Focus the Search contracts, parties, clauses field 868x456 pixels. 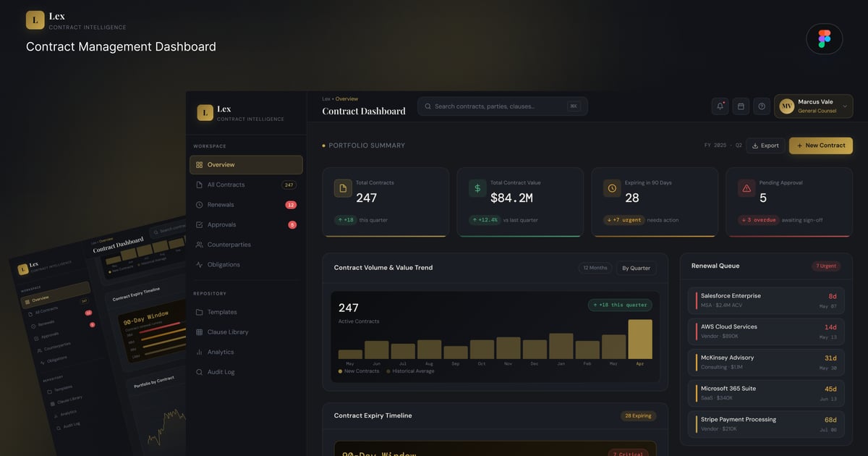point(503,106)
